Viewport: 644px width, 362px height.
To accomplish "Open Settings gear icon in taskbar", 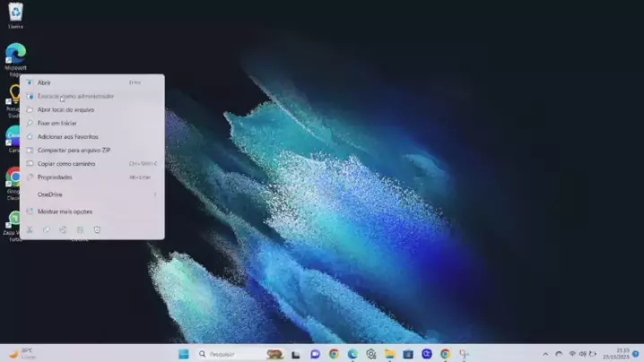I will [x=370, y=354].
